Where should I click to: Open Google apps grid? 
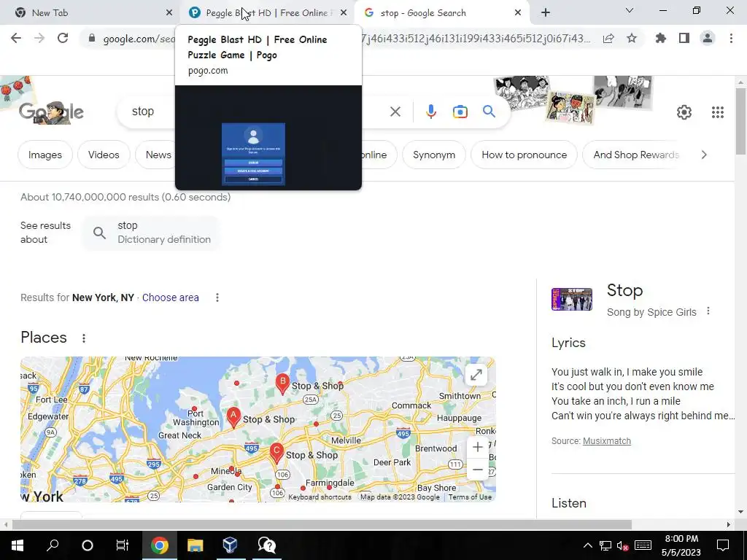point(718,112)
